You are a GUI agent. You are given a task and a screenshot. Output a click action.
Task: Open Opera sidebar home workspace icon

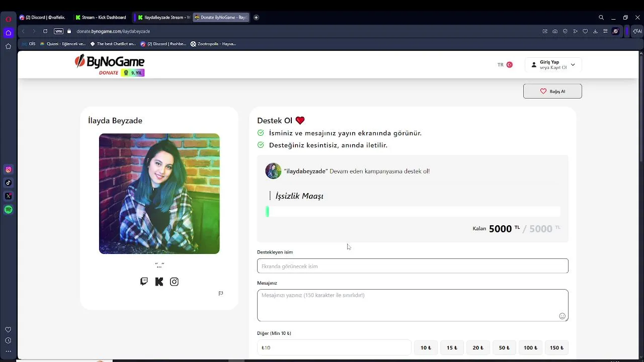coord(8,33)
